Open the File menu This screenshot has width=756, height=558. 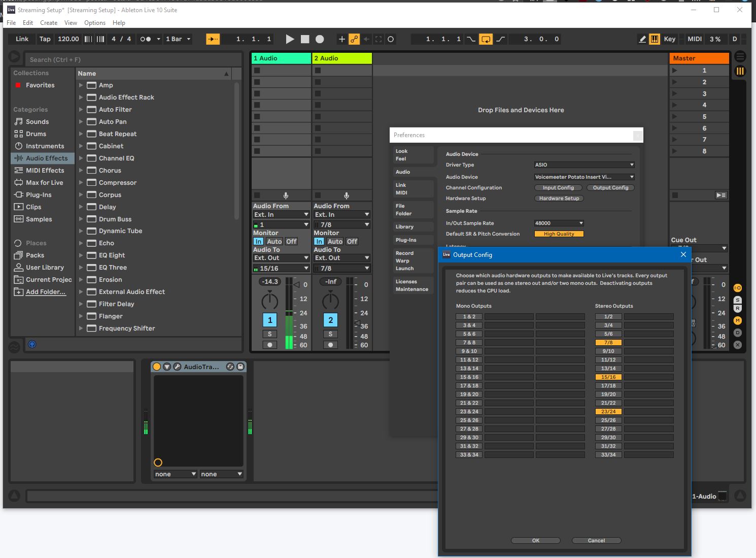(x=11, y=23)
